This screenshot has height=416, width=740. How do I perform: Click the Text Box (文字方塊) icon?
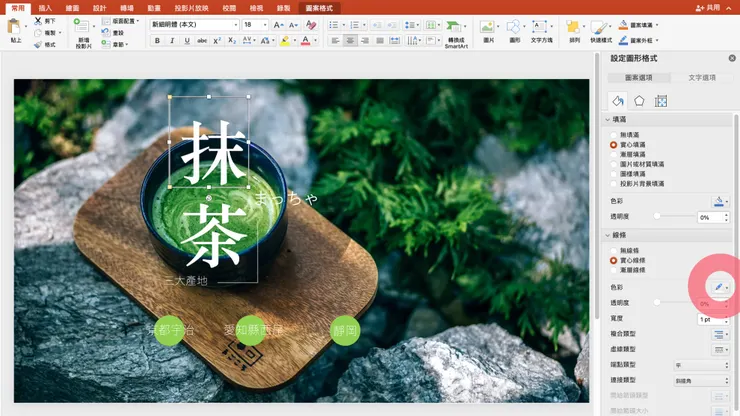(x=539, y=26)
